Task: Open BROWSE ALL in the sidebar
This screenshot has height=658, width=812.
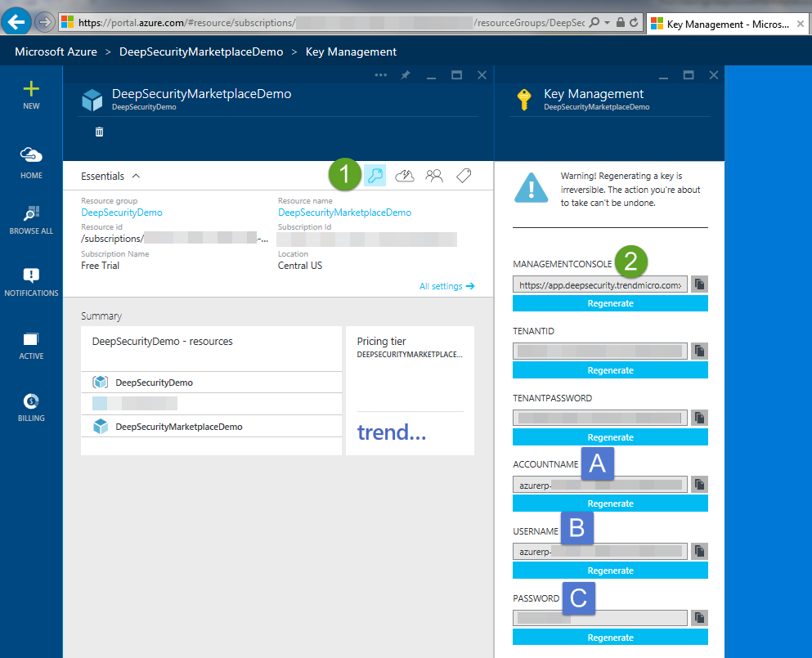Action: click(x=31, y=220)
